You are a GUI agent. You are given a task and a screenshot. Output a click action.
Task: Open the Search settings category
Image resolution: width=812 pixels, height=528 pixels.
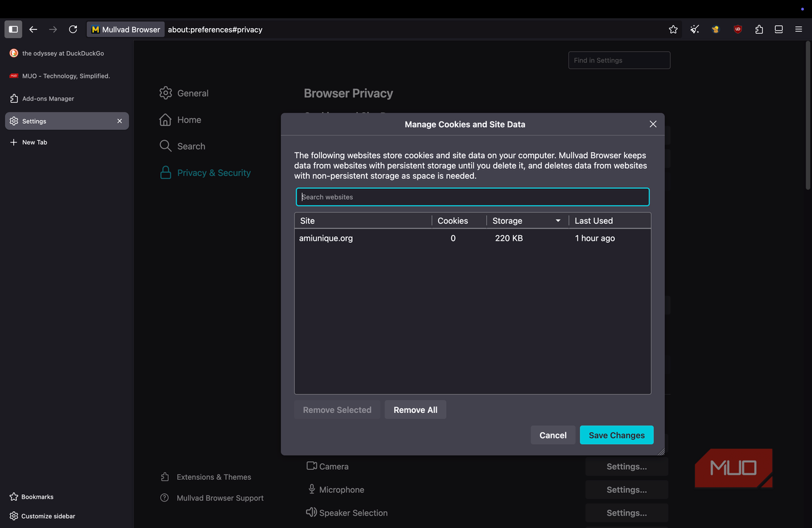pyautogui.click(x=182, y=146)
